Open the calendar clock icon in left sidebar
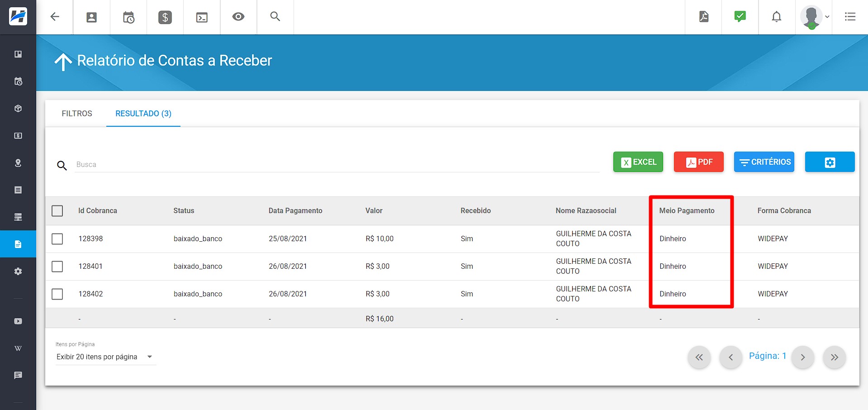Viewport: 868px width, 410px height. click(18, 81)
